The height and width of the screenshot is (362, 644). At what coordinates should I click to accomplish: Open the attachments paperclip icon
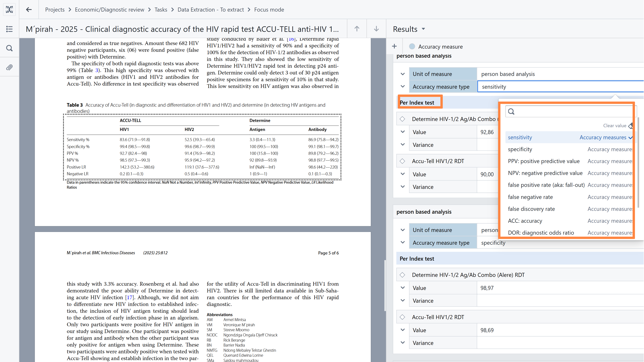(x=10, y=67)
